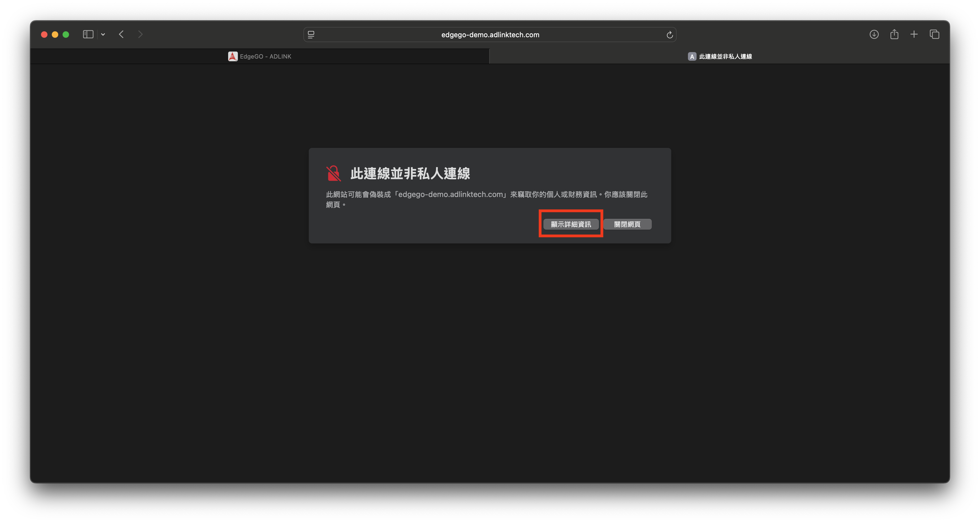This screenshot has width=980, height=523.
Task: Click the yellow minimize window button
Action: 55,35
